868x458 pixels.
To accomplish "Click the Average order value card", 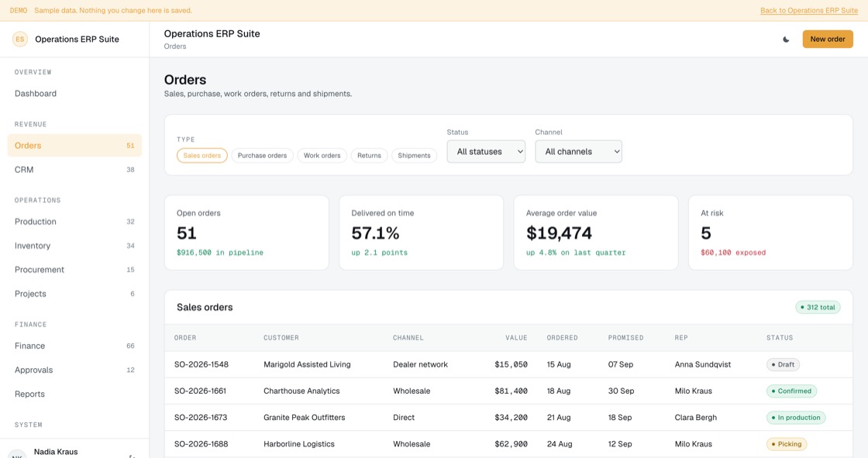I will 596,232.
